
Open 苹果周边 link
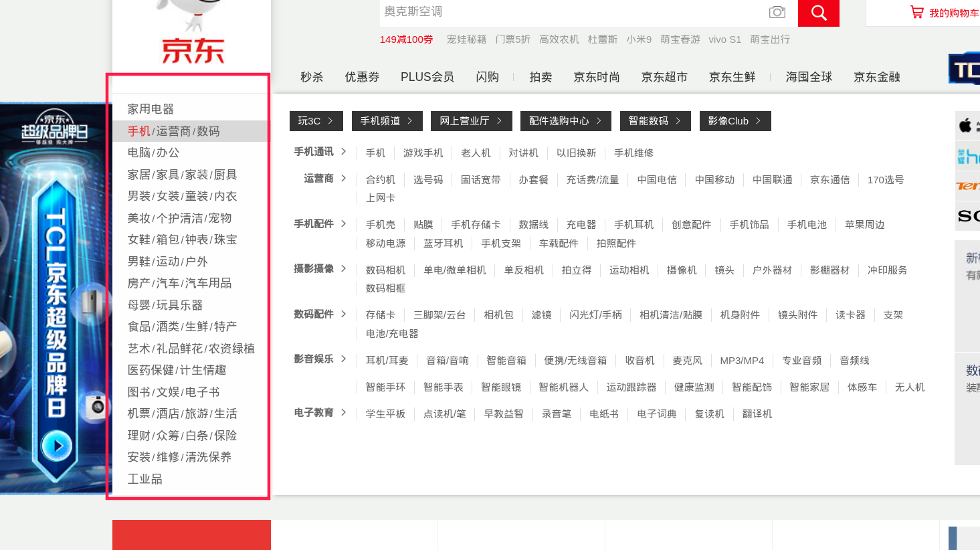tap(864, 225)
